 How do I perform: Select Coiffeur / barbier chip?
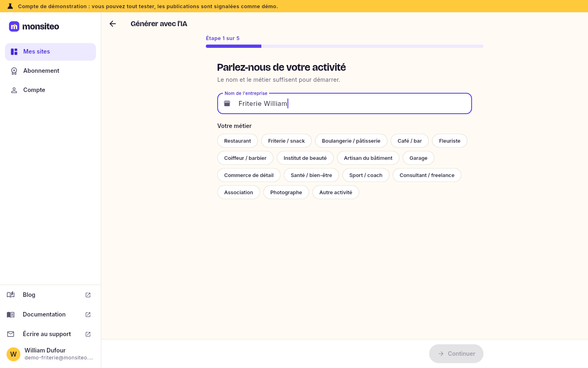[x=245, y=158]
